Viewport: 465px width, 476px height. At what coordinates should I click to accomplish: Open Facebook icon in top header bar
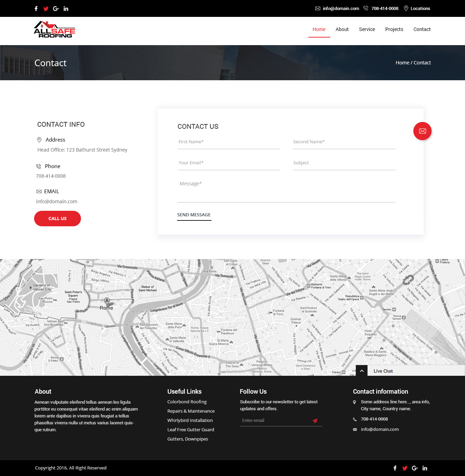click(x=36, y=9)
